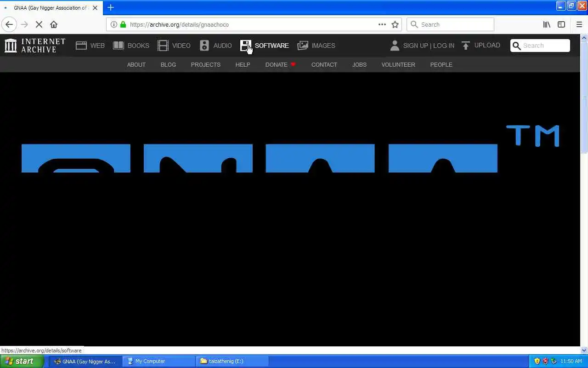Click the UPLOAD text link
This screenshot has width=588, height=368.
coord(487,45)
